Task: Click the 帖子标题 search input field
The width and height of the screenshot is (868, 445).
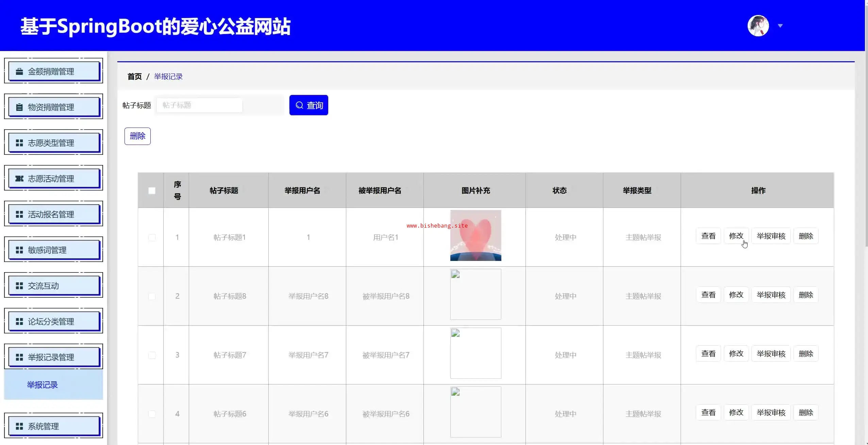Action: [x=199, y=105]
